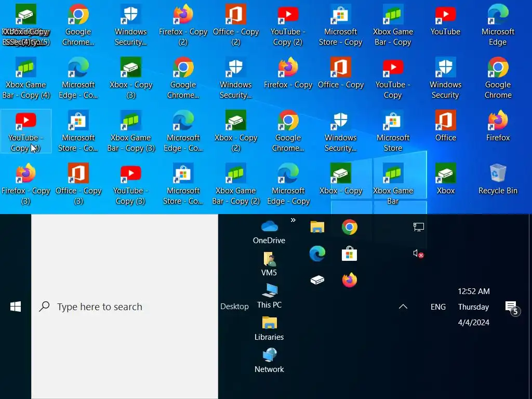This screenshot has width=532, height=399.
Task: Select the Office - Copy (2) desktop shortcut
Action: tap(236, 25)
